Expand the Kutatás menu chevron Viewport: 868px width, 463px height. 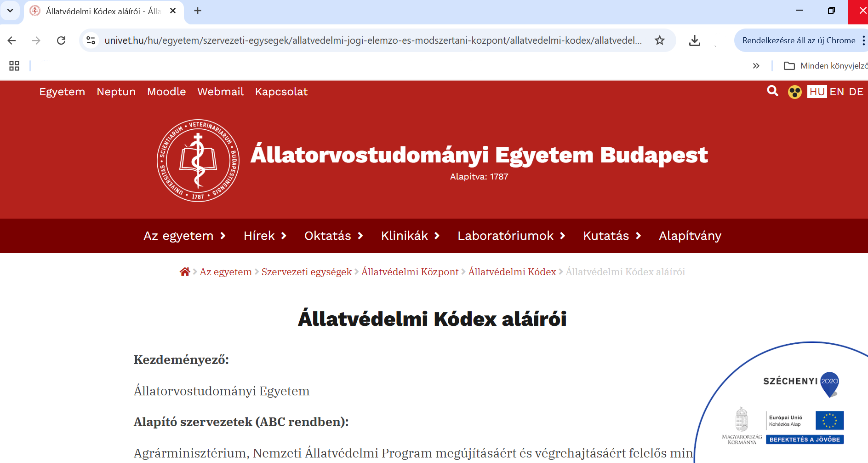pos(638,236)
